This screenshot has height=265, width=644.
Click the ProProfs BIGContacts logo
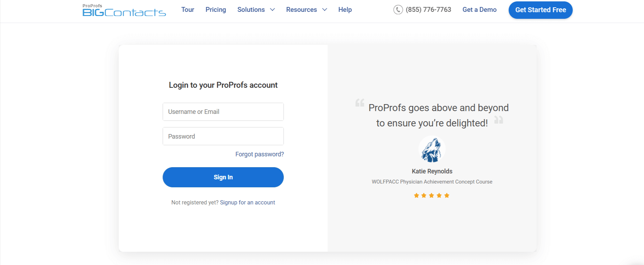point(124,10)
